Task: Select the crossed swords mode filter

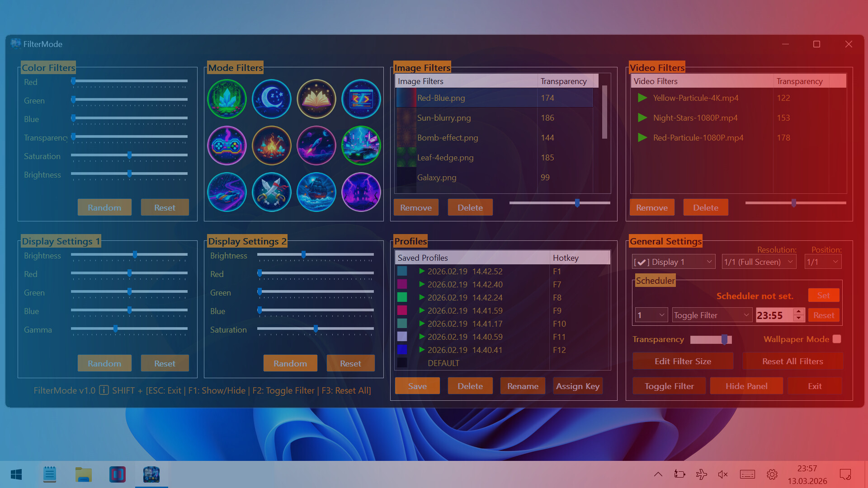Action: click(x=271, y=192)
